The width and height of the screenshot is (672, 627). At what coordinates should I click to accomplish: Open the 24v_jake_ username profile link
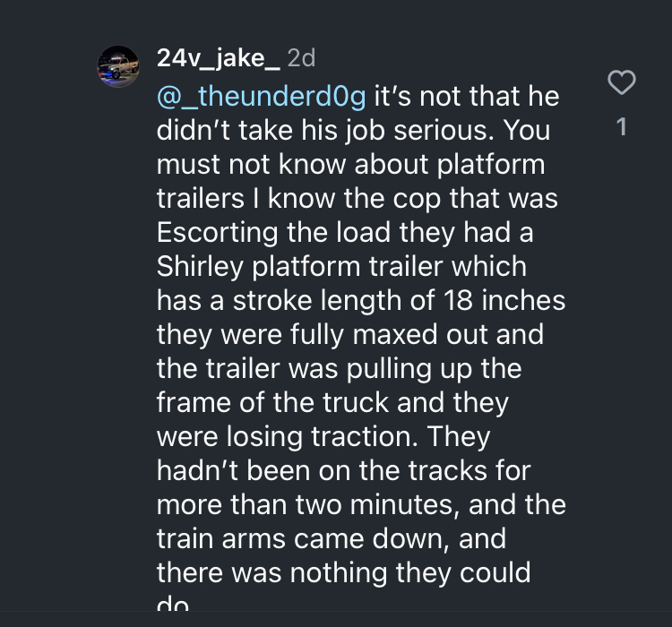pyautogui.click(x=218, y=58)
